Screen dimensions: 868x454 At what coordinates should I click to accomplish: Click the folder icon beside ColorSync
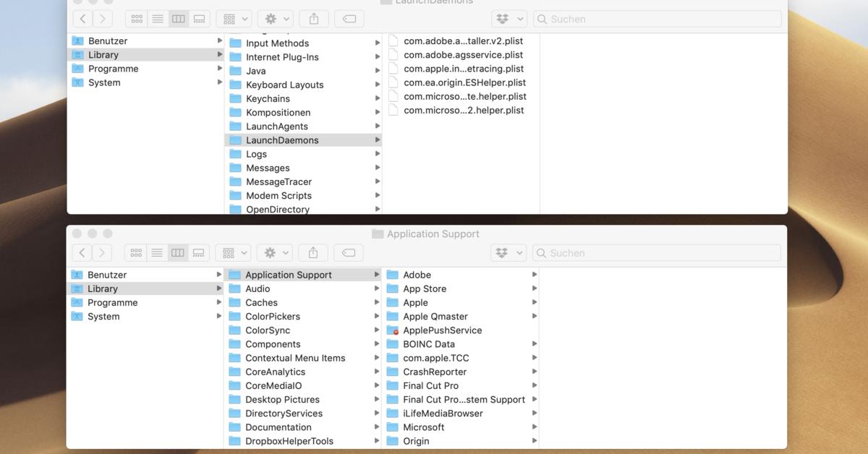(x=234, y=330)
